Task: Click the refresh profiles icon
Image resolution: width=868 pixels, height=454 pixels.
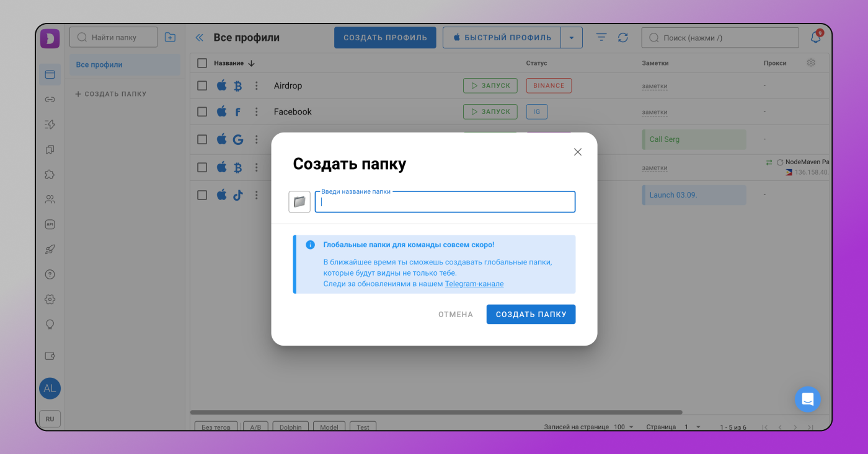Action: click(x=622, y=37)
